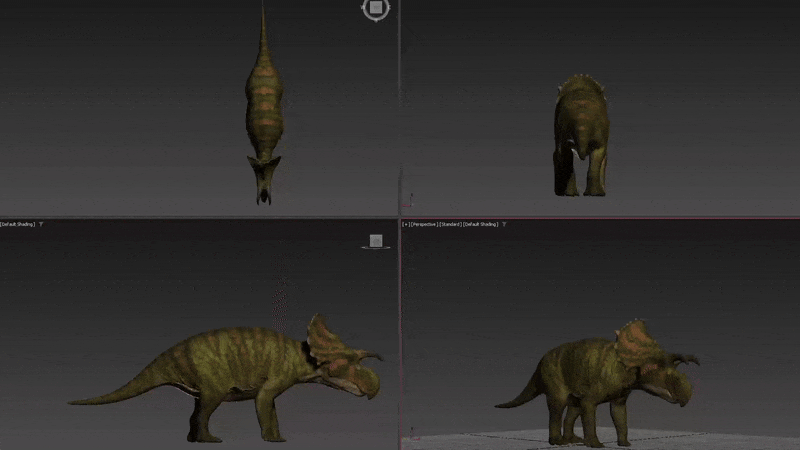The height and width of the screenshot is (450, 800).
Task: Click the horizontal splitter between the left viewports
Action: [x=199, y=217]
